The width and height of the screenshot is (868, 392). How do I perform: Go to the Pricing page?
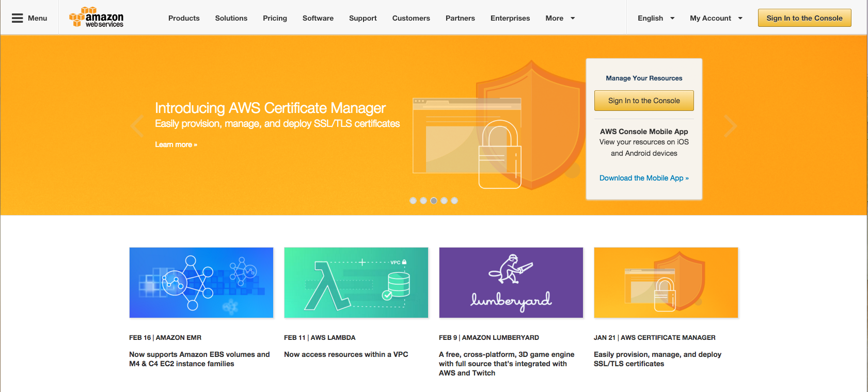[275, 18]
